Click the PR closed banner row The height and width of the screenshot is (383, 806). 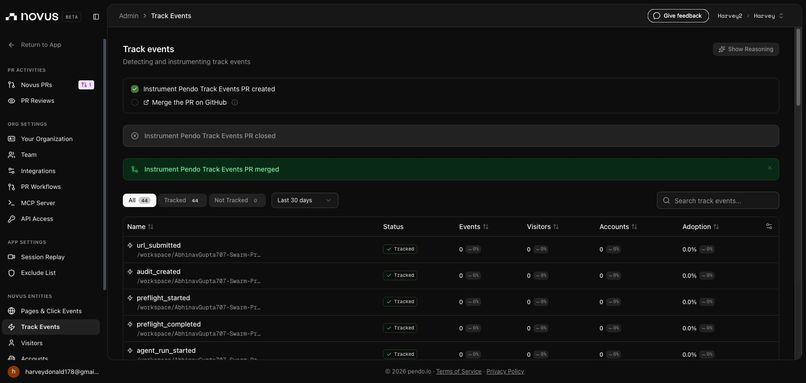point(451,136)
